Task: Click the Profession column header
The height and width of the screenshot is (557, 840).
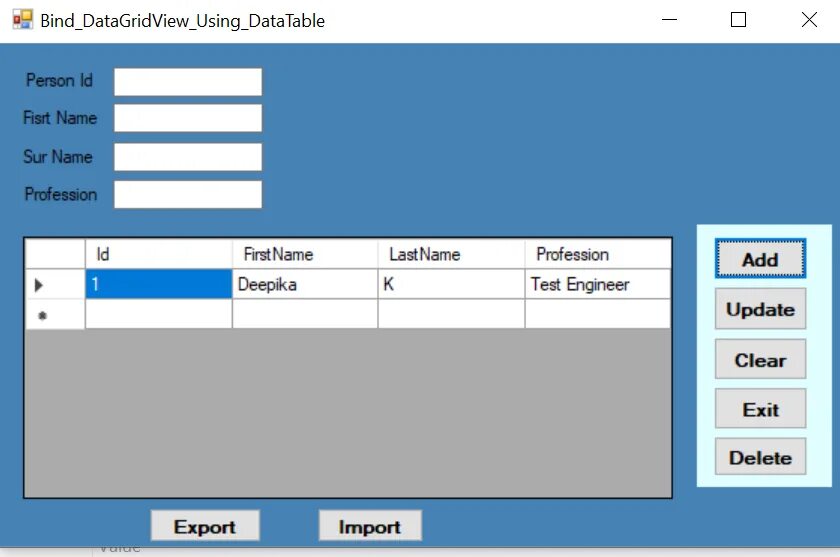Action: point(598,254)
